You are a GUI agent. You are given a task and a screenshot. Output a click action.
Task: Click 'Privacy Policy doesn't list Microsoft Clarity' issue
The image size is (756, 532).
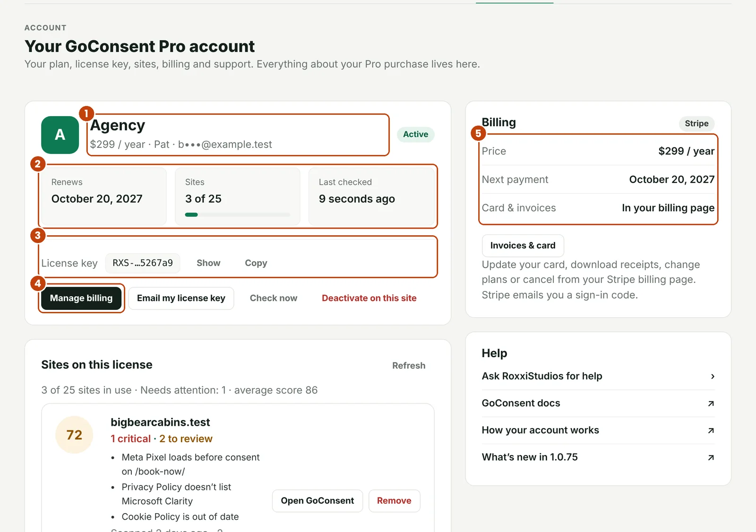(176, 494)
